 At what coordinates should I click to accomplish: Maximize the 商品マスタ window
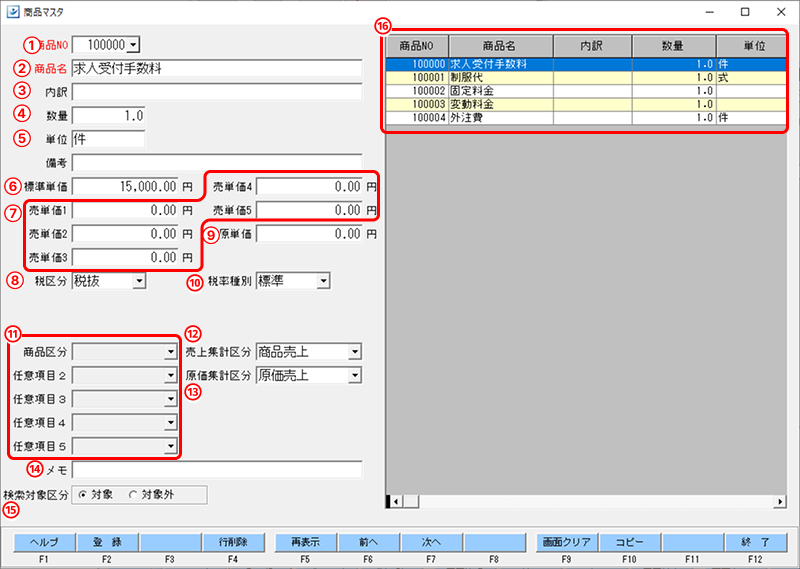pyautogui.click(x=745, y=12)
